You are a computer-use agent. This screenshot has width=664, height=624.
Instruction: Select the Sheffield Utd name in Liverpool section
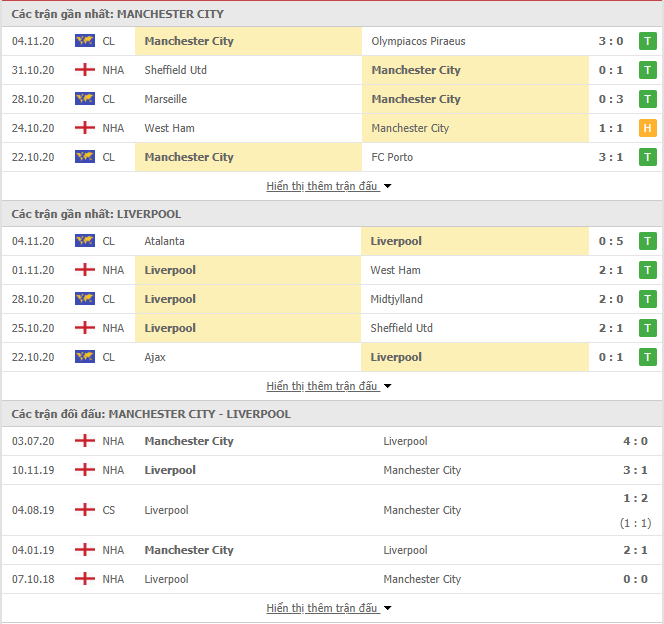[x=401, y=328]
